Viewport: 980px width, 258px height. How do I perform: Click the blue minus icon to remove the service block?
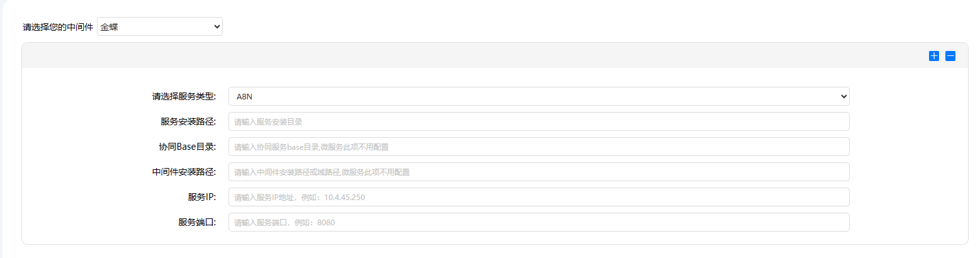point(950,56)
